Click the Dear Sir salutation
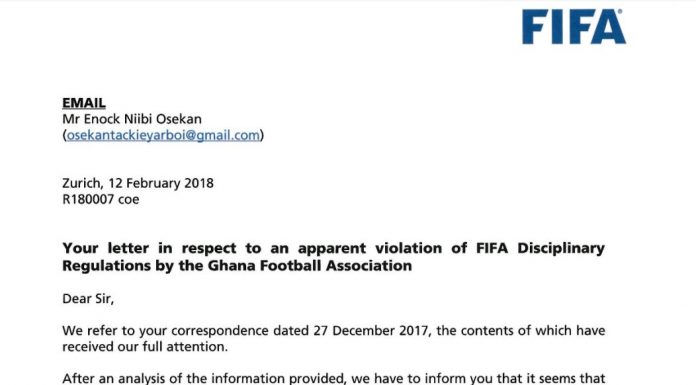 [x=88, y=299]
